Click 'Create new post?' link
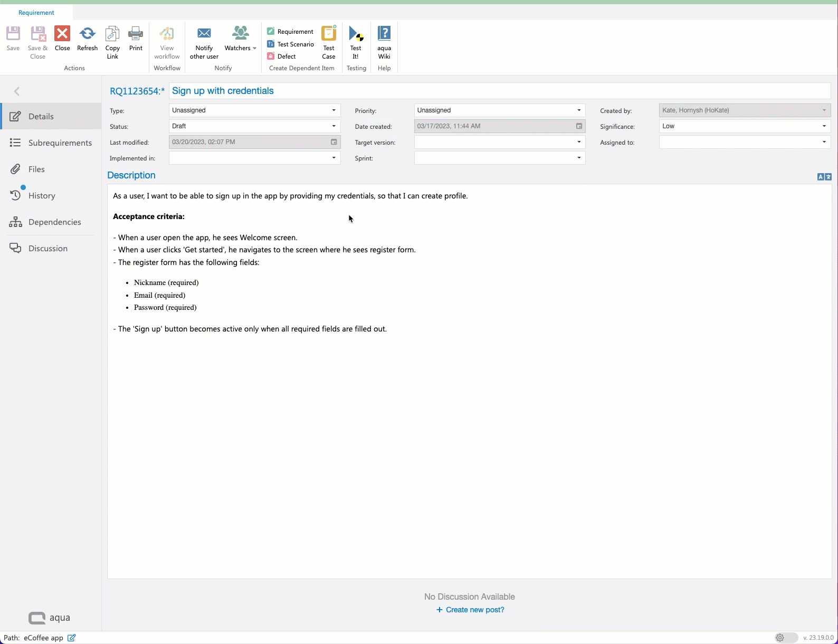The height and width of the screenshot is (644, 838). (x=470, y=610)
